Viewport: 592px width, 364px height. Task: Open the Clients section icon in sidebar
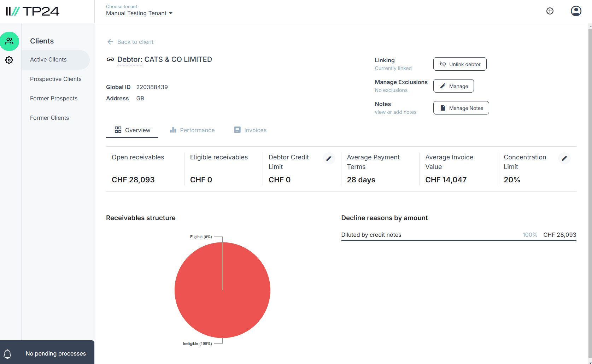pos(10,41)
